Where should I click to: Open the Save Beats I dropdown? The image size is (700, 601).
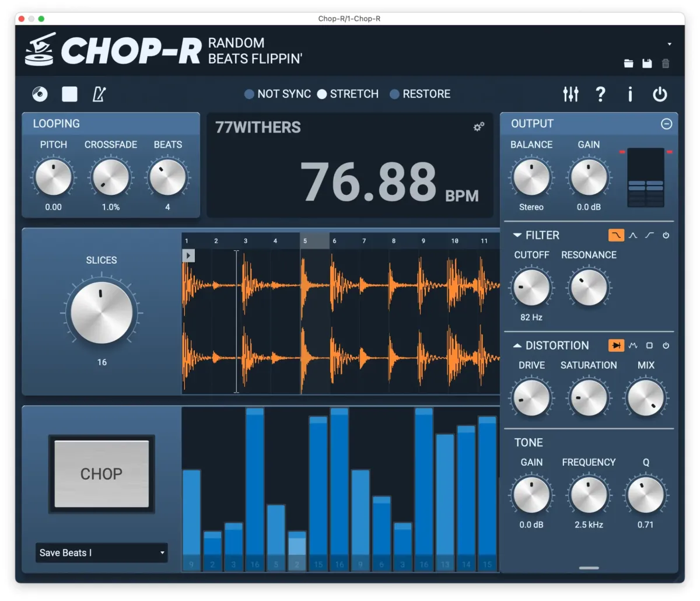coord(101,553)
